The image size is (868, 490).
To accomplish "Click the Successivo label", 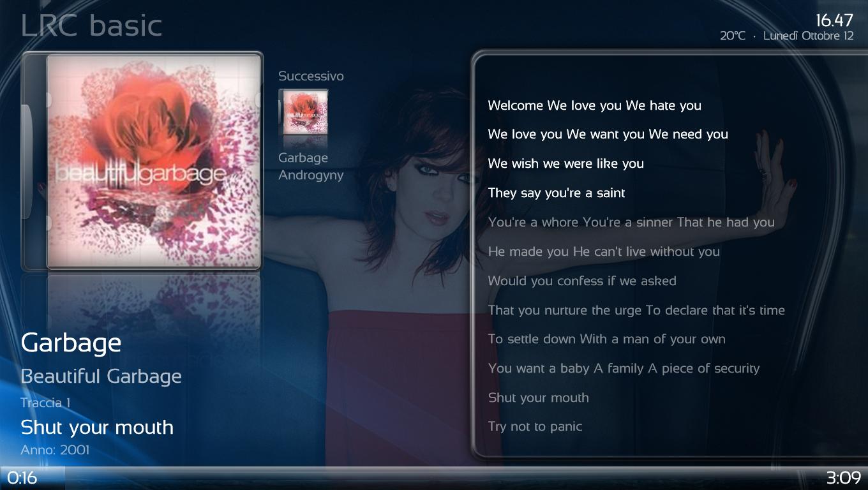I will (x=311, y=76).
